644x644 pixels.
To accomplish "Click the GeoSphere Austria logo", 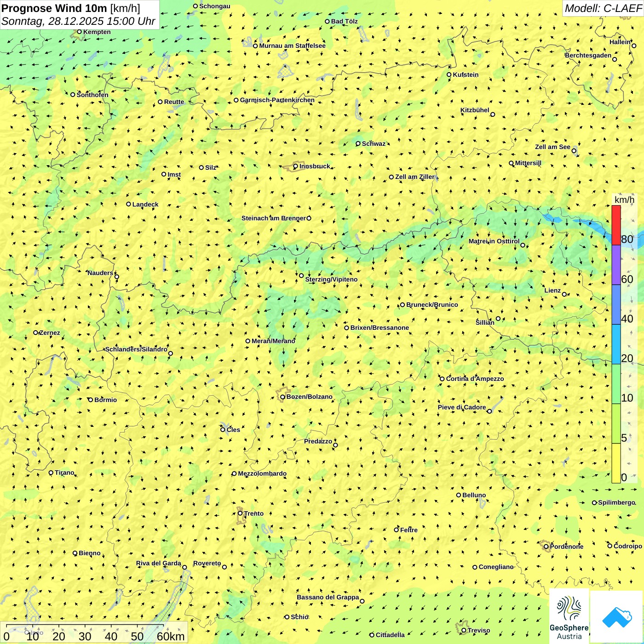I will coord(569,616).
